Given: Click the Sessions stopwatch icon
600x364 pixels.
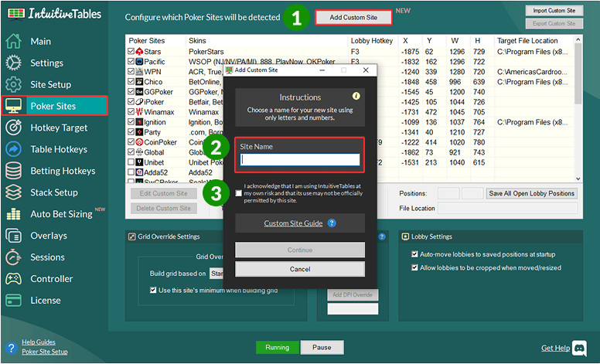Looking at the screenshot, I should pyautogui.click(x=13, y=257).
